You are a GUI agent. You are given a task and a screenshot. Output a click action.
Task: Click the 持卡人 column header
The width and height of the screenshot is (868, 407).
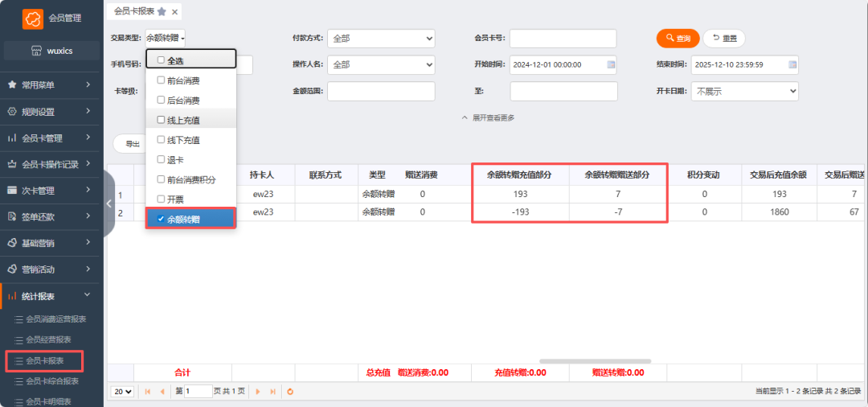[x=262, y=175]
